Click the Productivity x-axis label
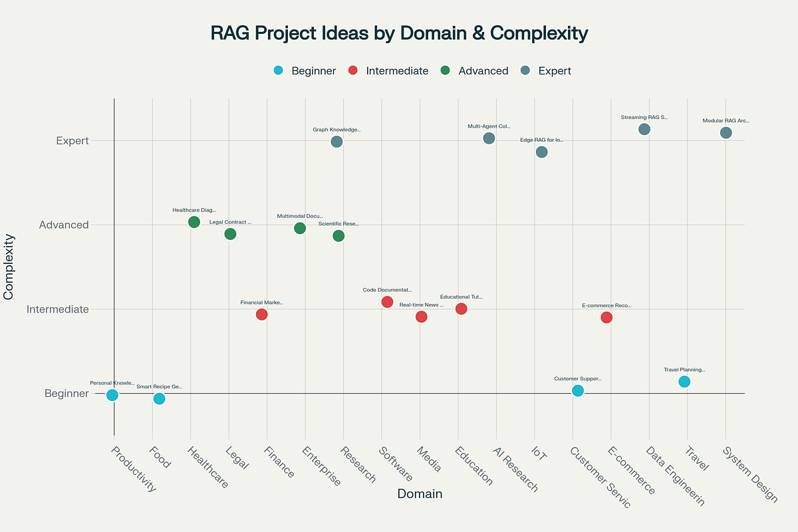The width and height of the screenshot is (798, 532). point(134,469)
